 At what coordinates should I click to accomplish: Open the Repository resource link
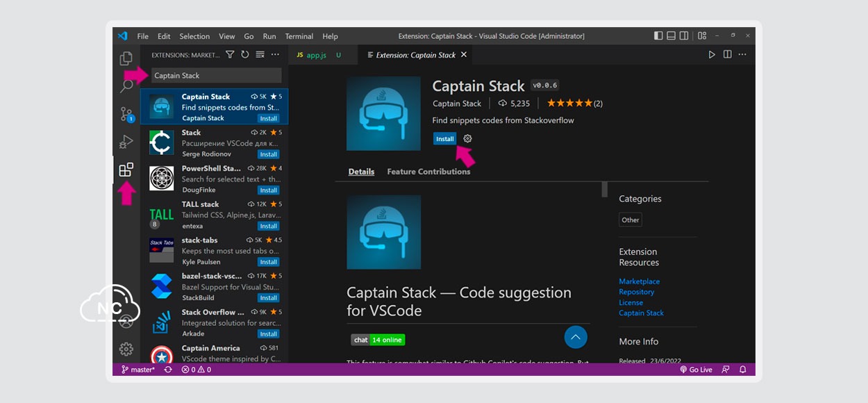pyautogui.click(x=637, y=292)
